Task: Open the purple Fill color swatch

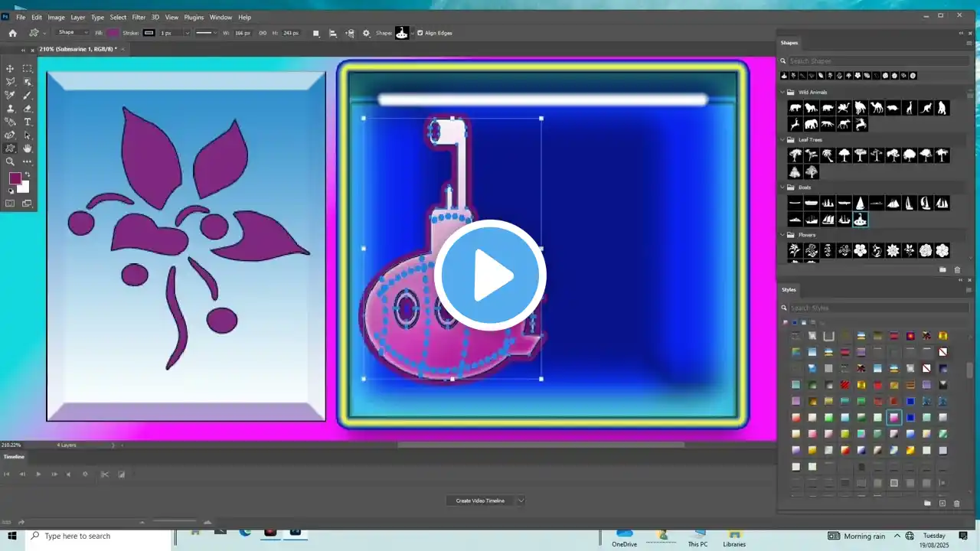Action: coord(113,33)
